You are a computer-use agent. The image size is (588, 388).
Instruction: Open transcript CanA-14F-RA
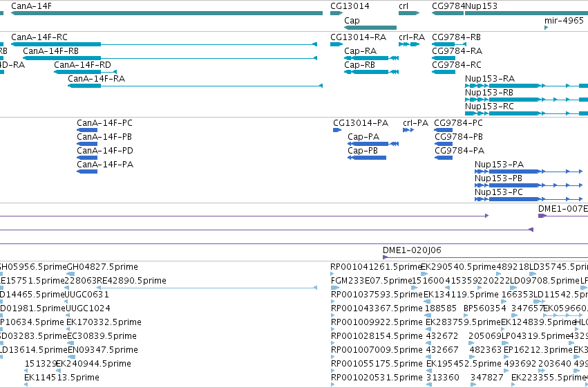point(195,86)
